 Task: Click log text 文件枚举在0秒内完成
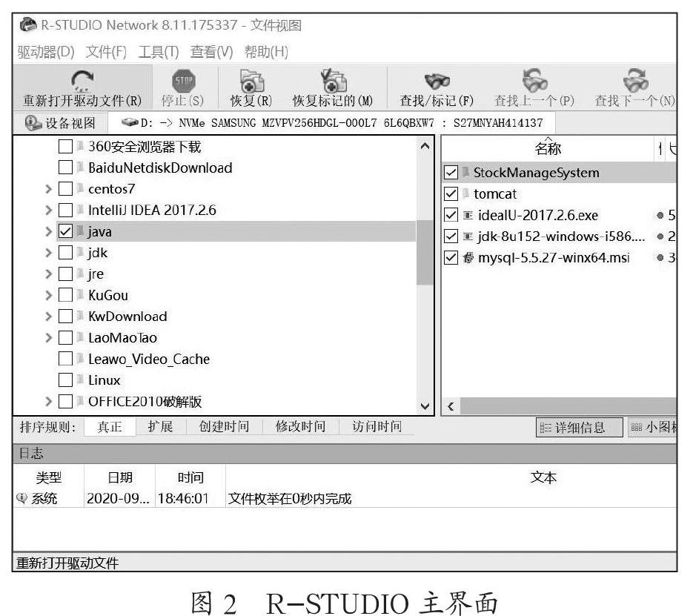pos(290,499)
